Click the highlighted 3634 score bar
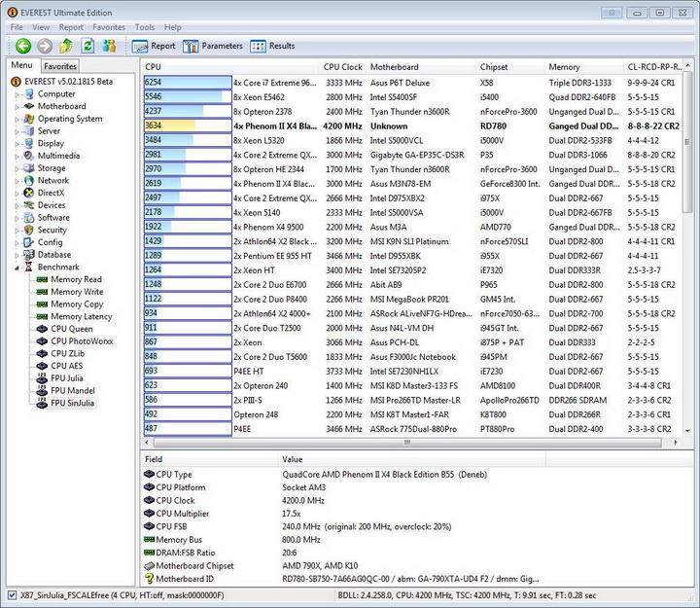 point(188,126)
